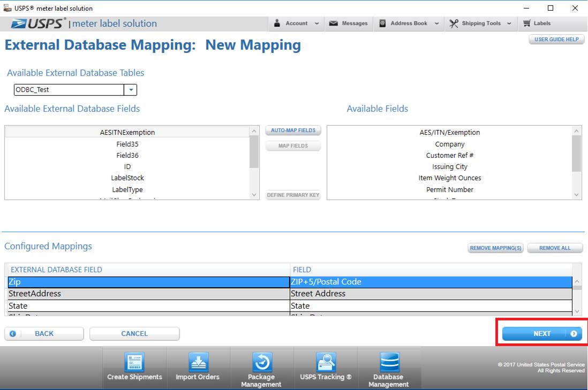Select Customer Ref # in Available Fields
The height and width of the screenshot is (390, 588).
click(x=450, y=155)
